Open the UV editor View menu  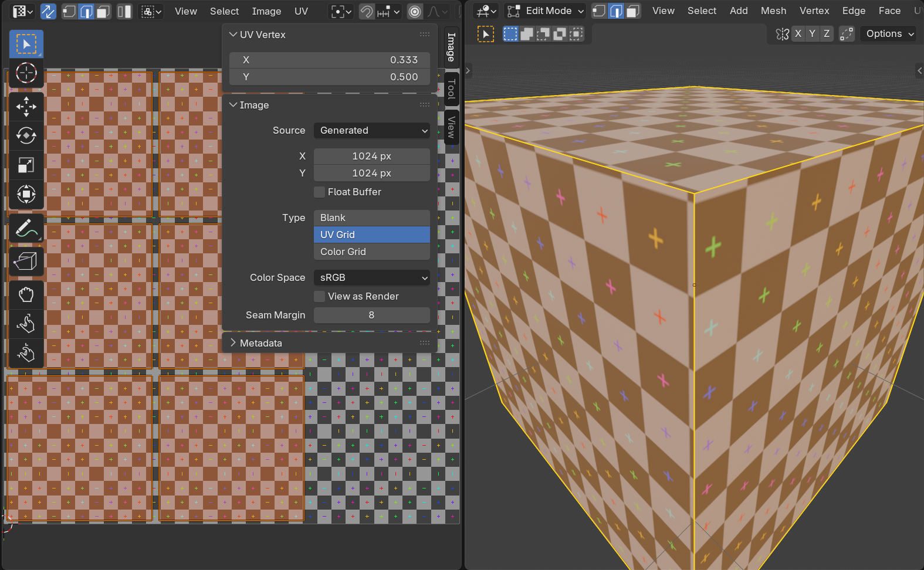pyautogui.click(x=186, y=11)
